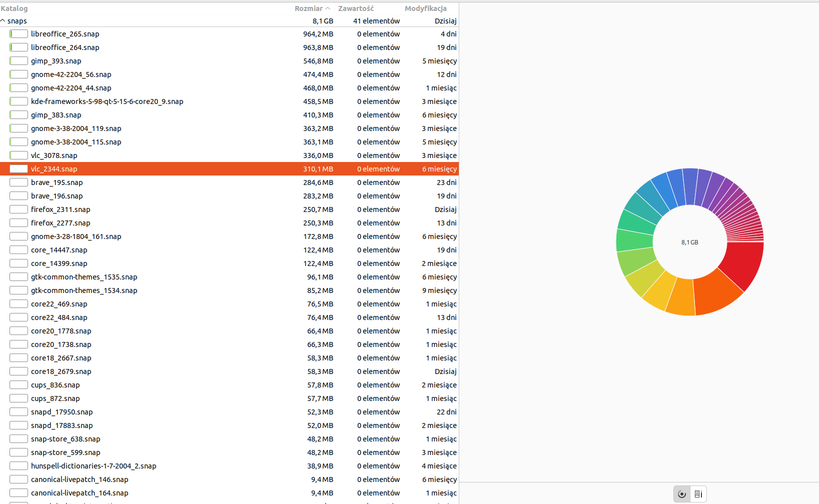Select brave_195.snap
819x504 pixels.
pos(229,182)
